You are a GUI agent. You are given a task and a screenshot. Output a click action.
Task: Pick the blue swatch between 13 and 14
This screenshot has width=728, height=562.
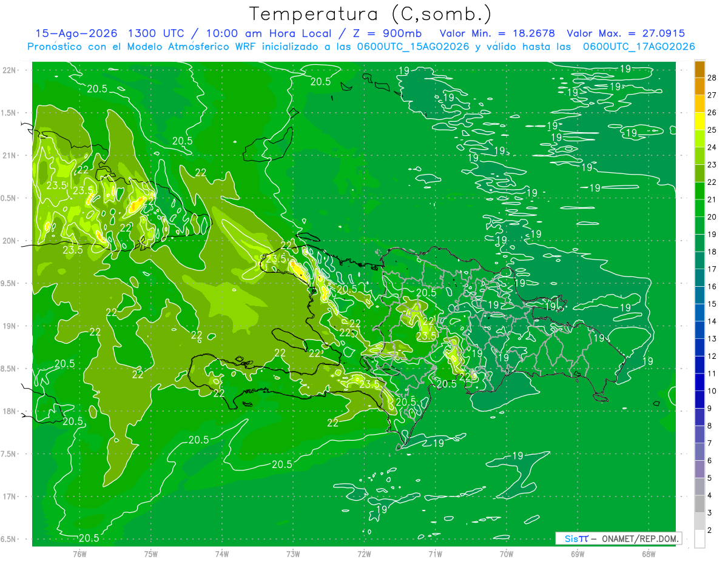tap(699, 330)
